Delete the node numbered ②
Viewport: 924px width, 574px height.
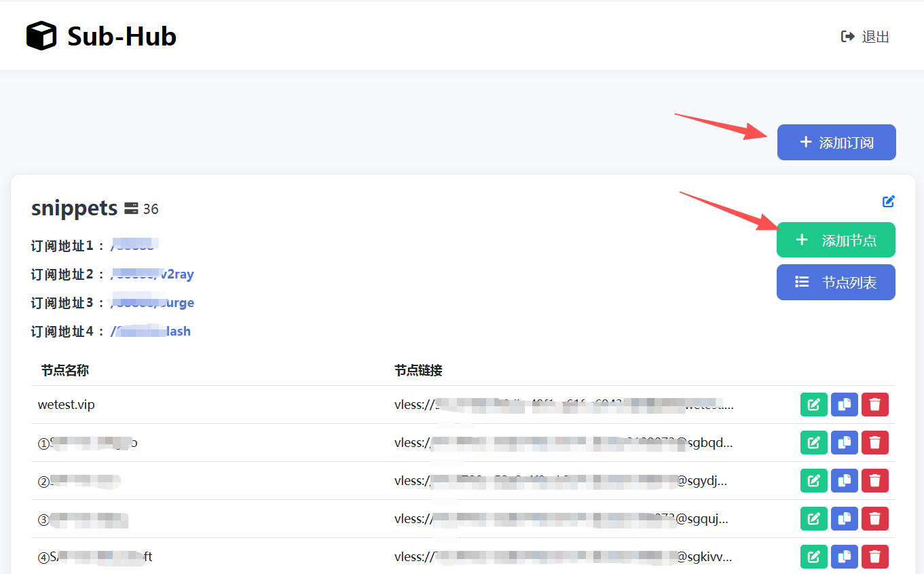coord(875,481)
